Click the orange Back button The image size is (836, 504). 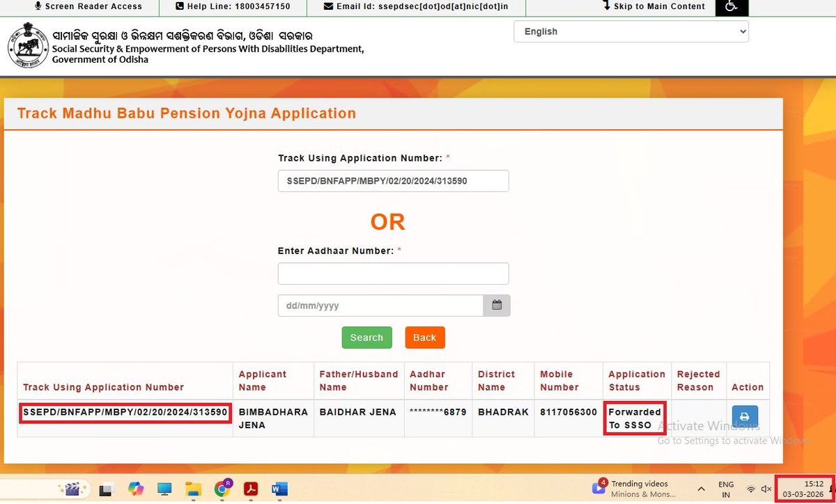pyautogui.click(x=424, y=338)
